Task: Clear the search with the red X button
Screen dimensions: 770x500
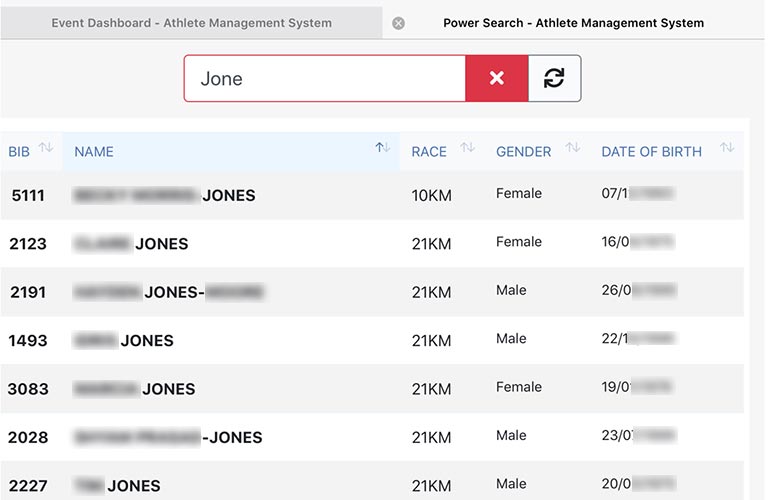Action: tap(496, 78)
